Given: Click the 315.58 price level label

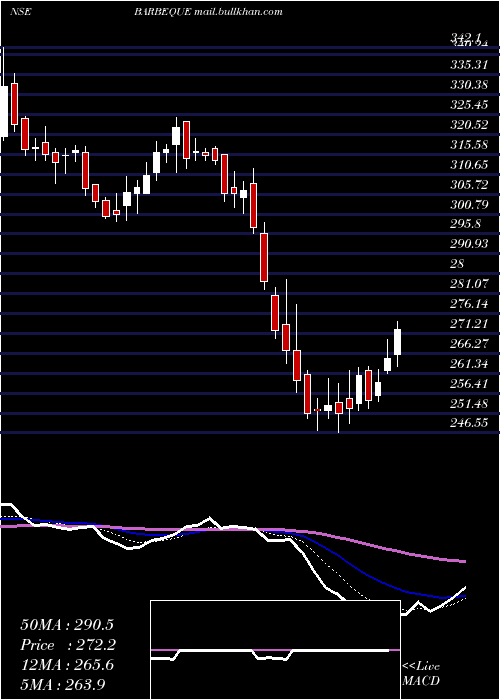Looking at the screenshot, I should [469, 145].
